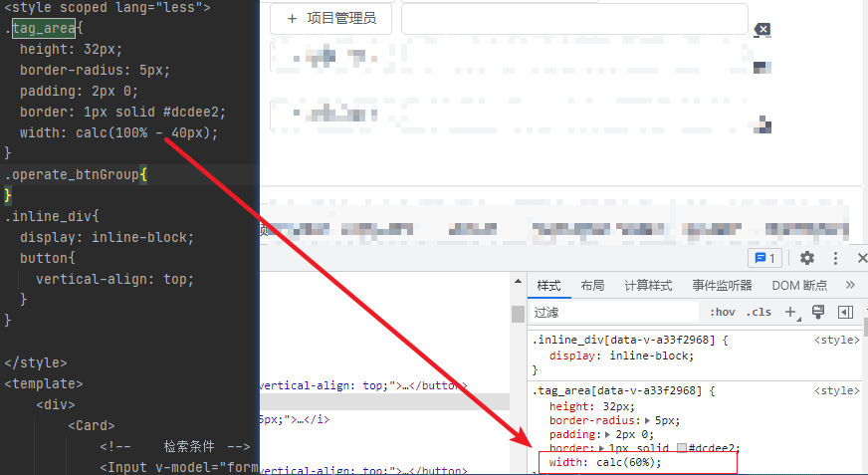Click the display: inline-block declaration
This screenshot has height=475, width=868.
(621, 356)
